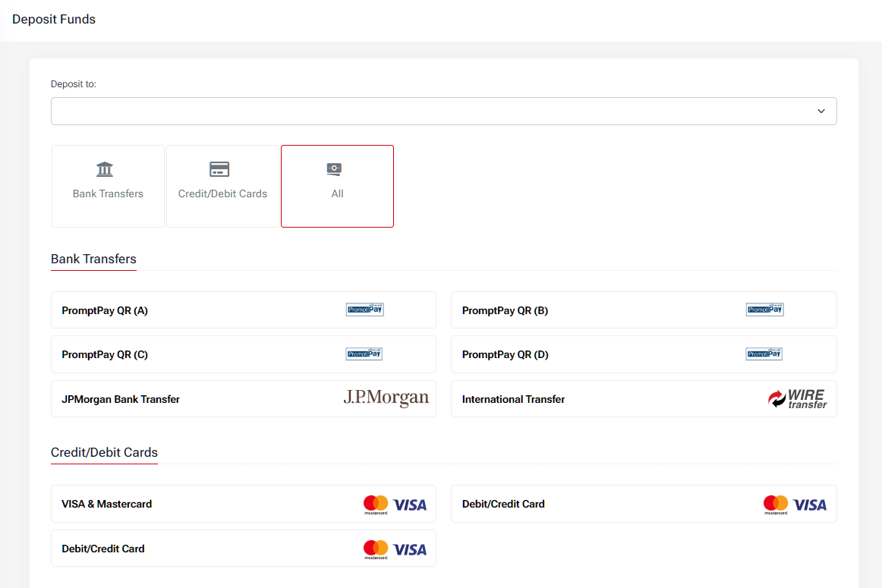Click the J.P.Morgan logo in JPMorgan Bank Transfer
Screen dimensions: 882x588
[386, 398]
